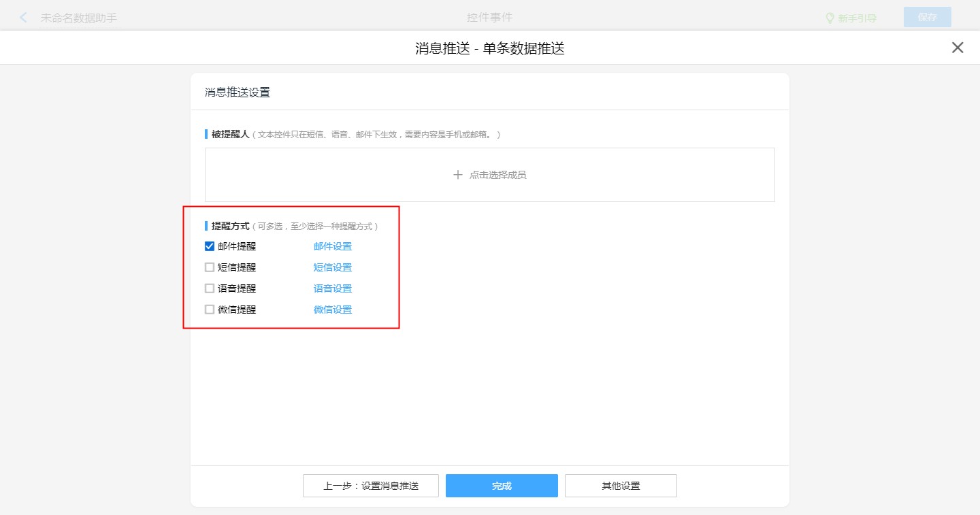The width and height of the screenshot is (980, 515).
Task: Go back with 上一步：设置消息推送 button
Action: point(371,486)
